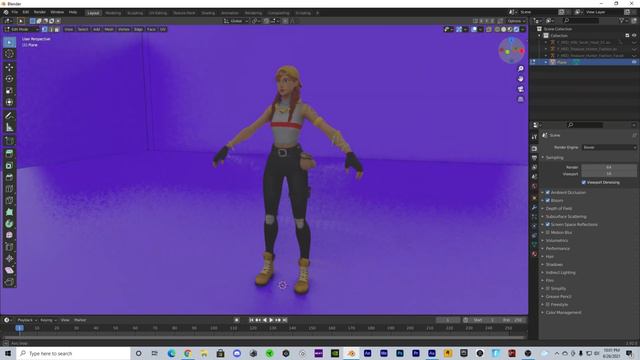This screenshot has width=640, height=360.
Task: Expand the Volumetrics panel
Action: (x=556, y=240)
